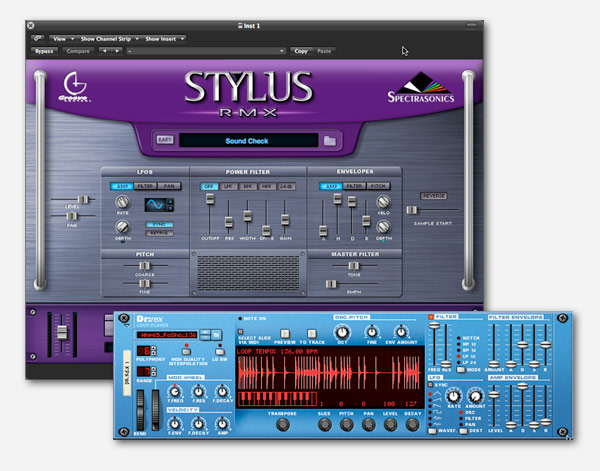Toggle the Stylus LFO Sync button
The width and height of the screenshot is (600, 471).
tap(159, 224)
